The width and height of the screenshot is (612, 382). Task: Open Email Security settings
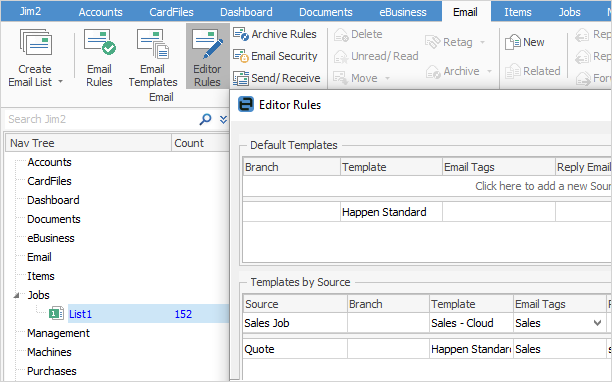[275, 56]
